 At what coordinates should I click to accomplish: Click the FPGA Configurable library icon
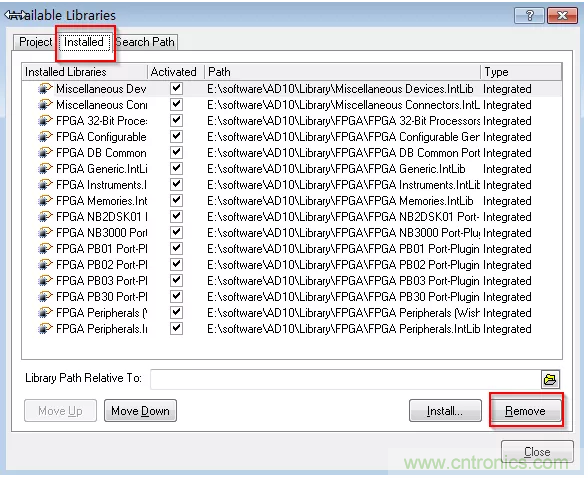45,137
